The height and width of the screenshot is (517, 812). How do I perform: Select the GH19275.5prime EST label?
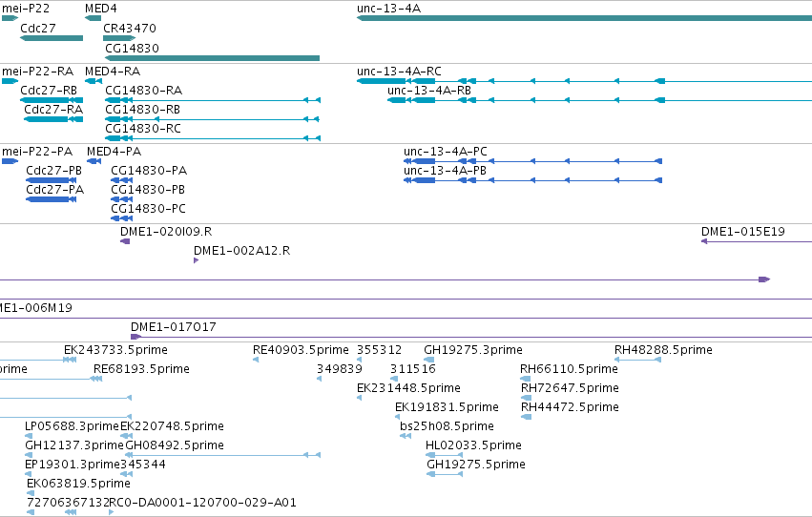[x=476, y=465]
